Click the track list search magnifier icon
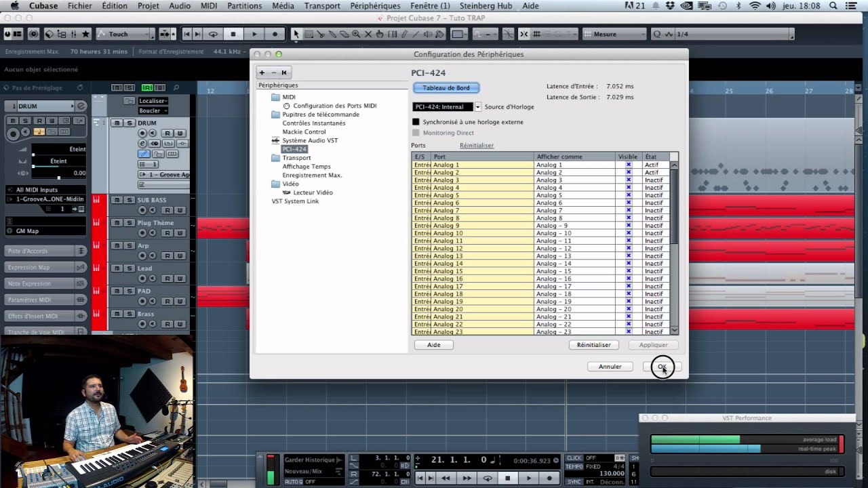The width and height of the screenshot is (868, 488). 176,87
